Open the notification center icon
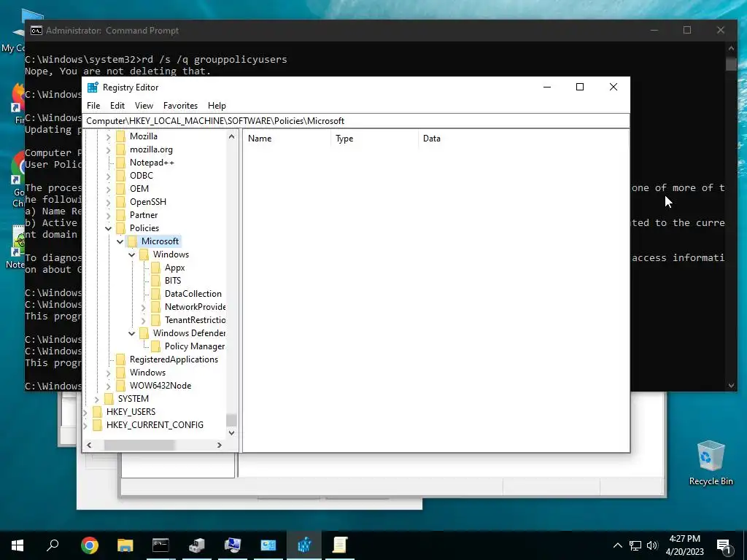Viewport: 747px width, 560px height. tap(724, 546)
